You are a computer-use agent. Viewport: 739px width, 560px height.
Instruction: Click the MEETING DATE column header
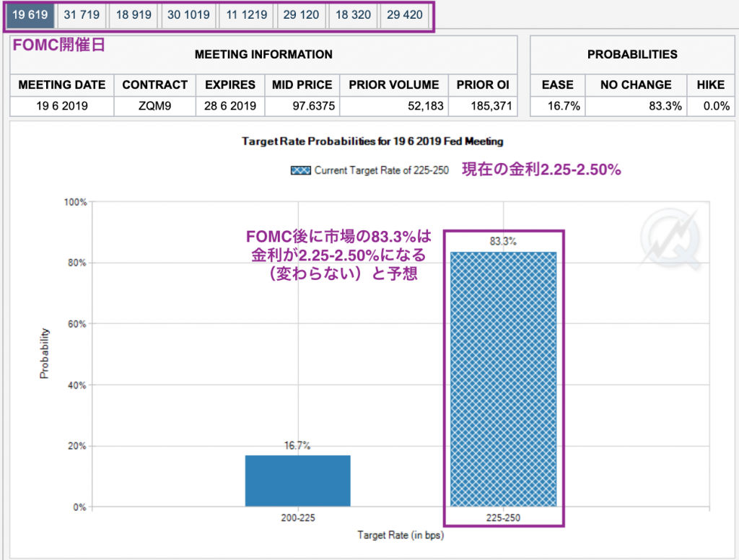61,85
